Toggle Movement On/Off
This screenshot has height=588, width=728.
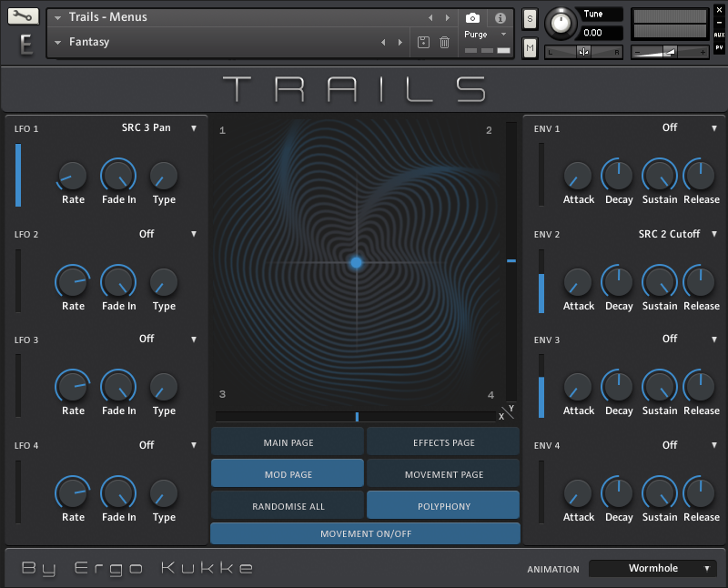pyautogui.click(x=365, y=533)
